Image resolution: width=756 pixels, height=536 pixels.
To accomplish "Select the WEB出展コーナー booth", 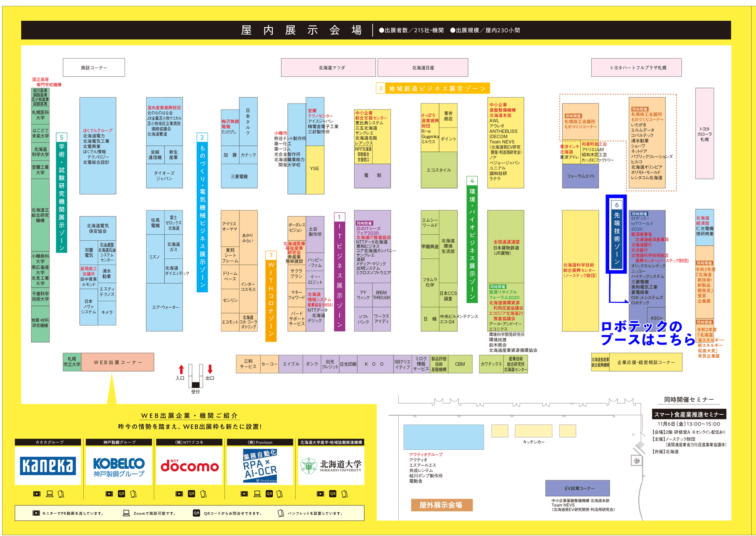I will tap(118, 362).
